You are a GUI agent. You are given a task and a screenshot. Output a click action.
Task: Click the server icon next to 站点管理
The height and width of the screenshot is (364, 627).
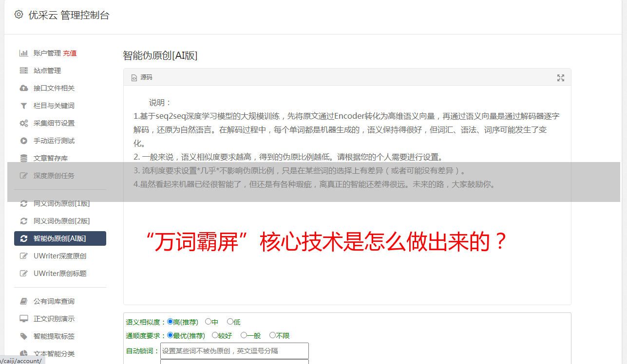pyautogui.click(x=23, y=71)
